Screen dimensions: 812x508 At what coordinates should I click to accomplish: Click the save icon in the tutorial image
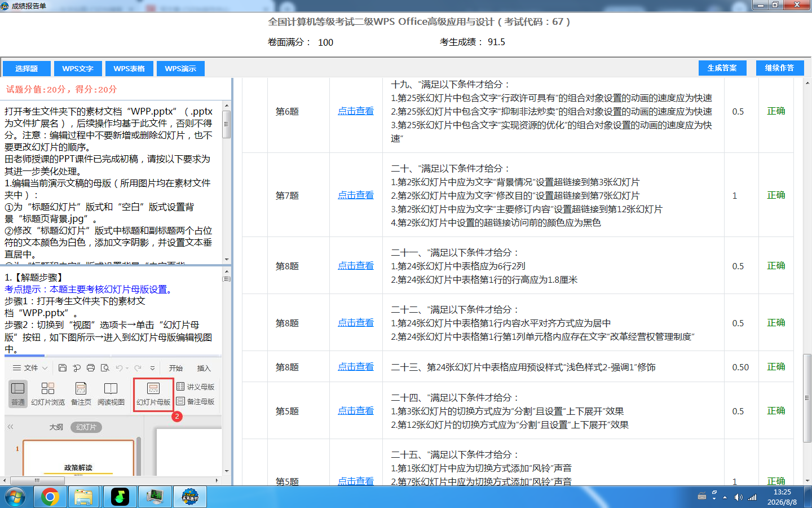click(63, 368)
